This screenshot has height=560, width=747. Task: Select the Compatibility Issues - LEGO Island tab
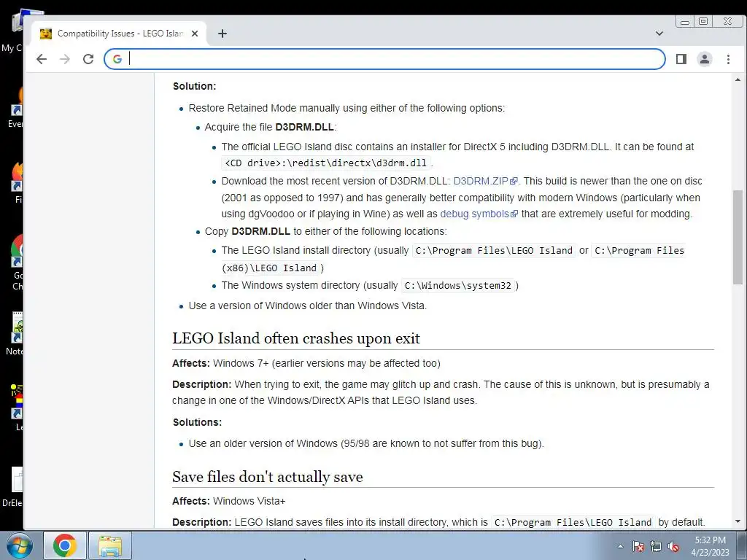[x=119, y=34]
